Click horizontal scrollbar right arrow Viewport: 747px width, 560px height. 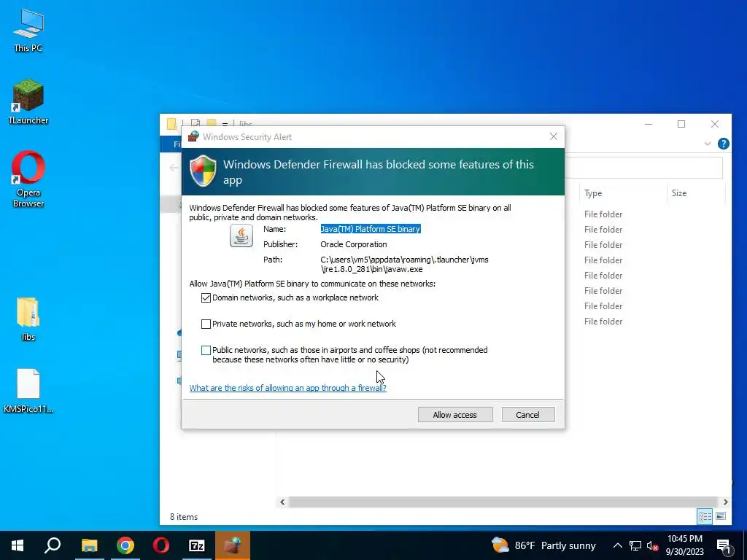pos(724,502)
